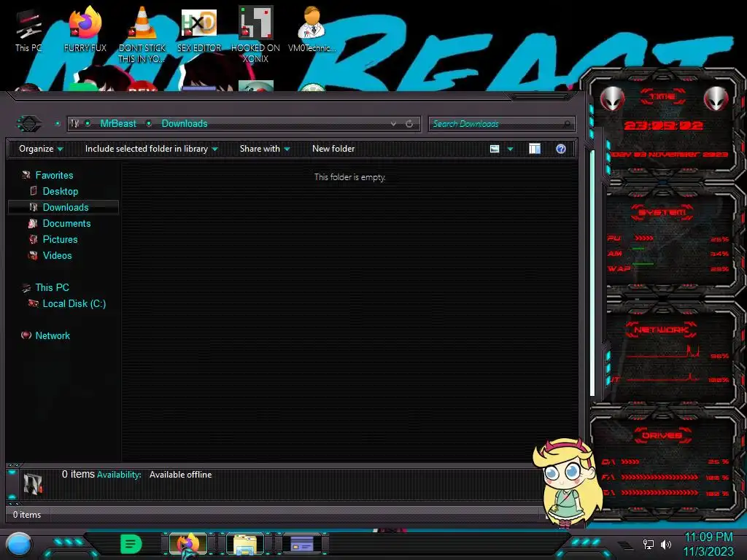Click the F:\ drive usage bar
Image resolution: width=747 pixels, height=560 pixels.
click(x=659, y=477)
